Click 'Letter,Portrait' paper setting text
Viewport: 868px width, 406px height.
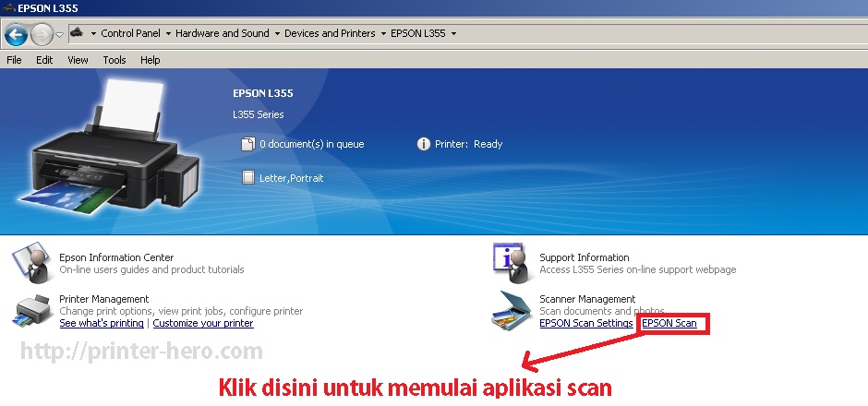pyautogui.click(x=291, y=179)
